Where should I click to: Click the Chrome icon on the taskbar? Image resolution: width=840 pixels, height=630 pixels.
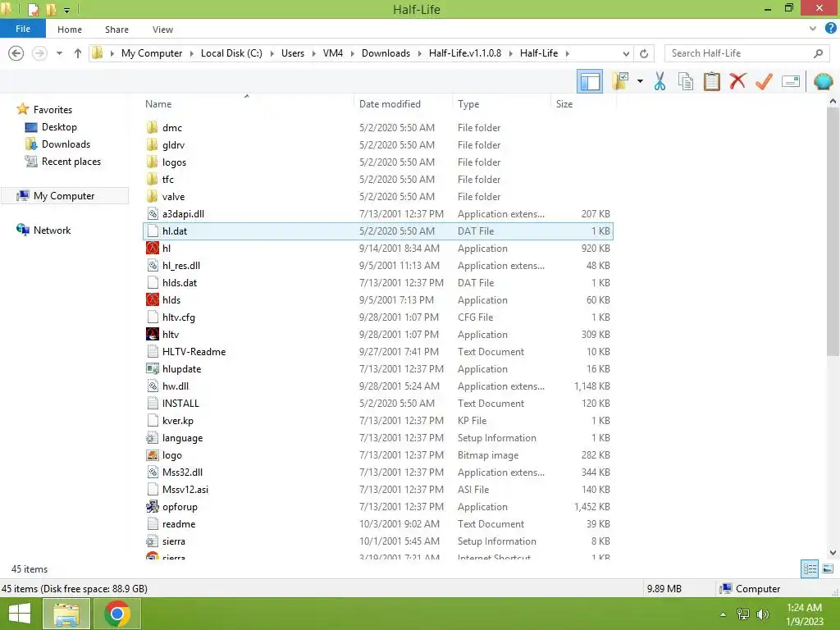[x=116, y=614]
